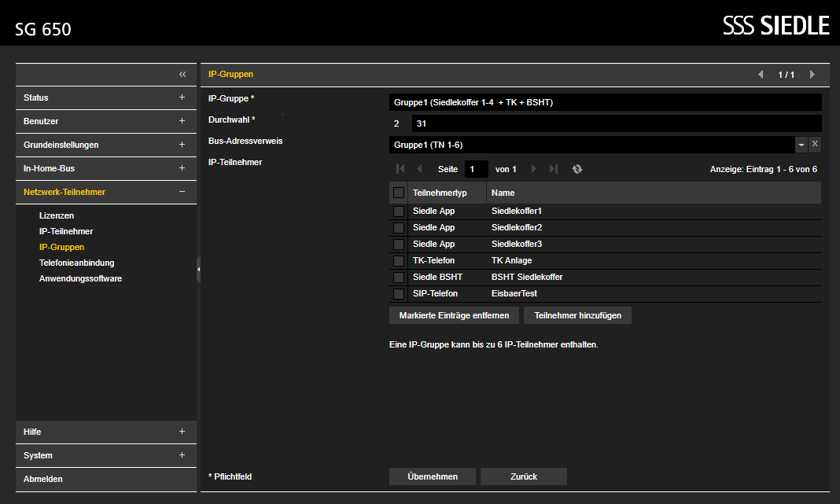Viewport: 840px width, 504px height.
Task: Collapse the sidebar with double-chevron icon
Action: (182, 75)
